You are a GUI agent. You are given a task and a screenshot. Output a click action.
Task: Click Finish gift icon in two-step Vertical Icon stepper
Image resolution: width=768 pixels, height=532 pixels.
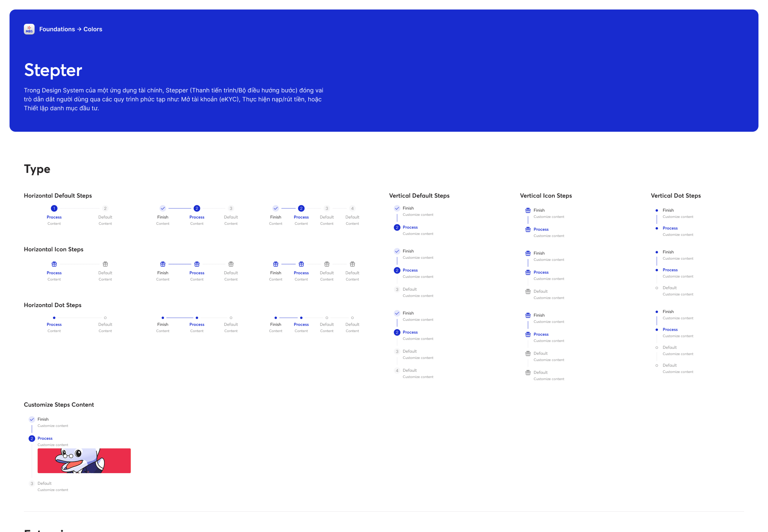(x=528, y=210)
